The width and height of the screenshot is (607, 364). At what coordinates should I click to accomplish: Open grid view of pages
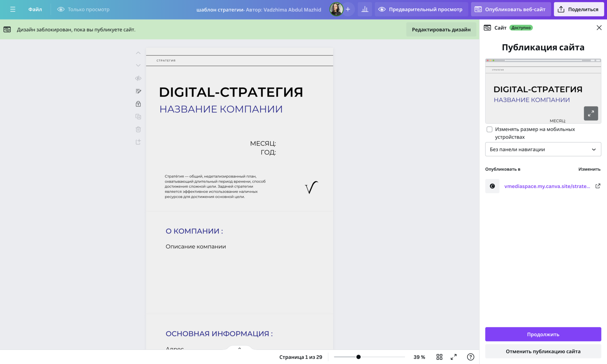439,357
